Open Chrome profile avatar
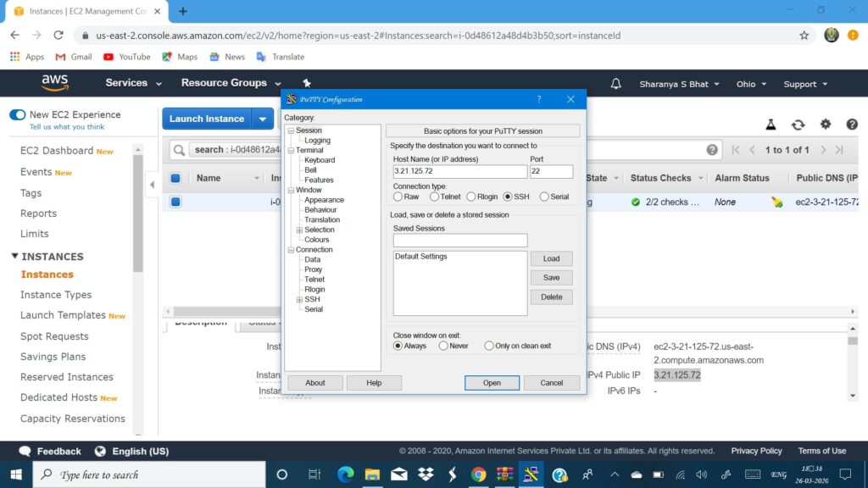The height and width of the screenshot is (488, 868). (831, 35)
